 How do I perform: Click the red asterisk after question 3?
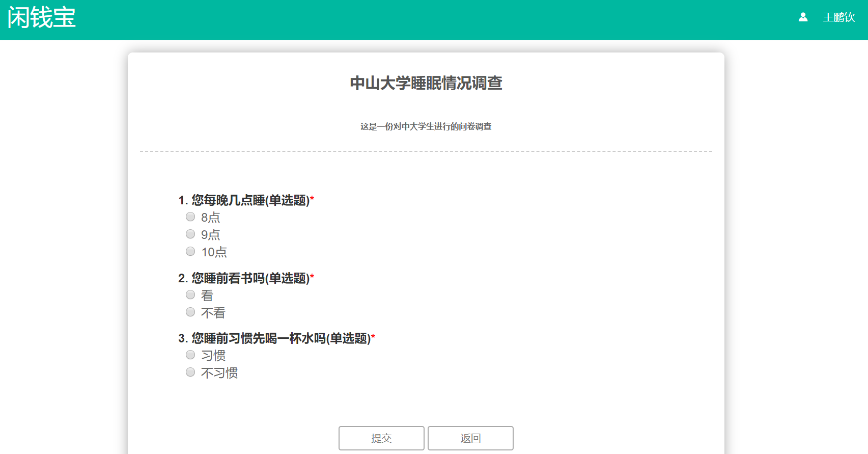click(x=373, y=336)
